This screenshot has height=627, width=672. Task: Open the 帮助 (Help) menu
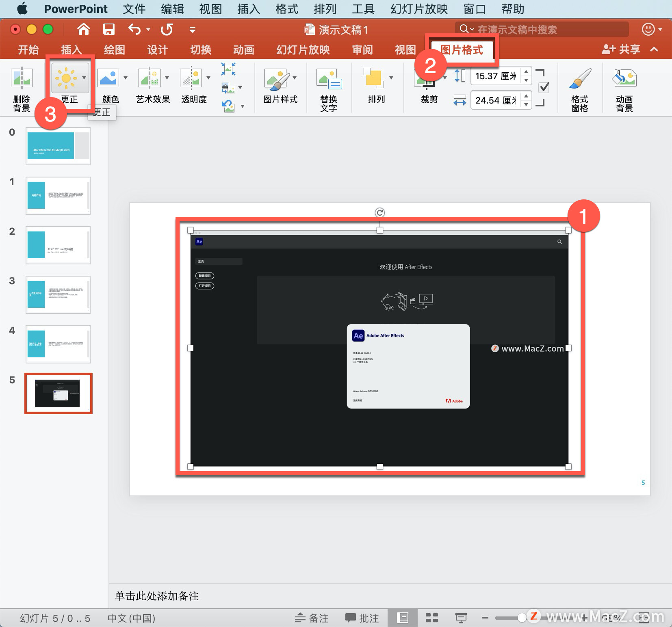tap(513, 9)
